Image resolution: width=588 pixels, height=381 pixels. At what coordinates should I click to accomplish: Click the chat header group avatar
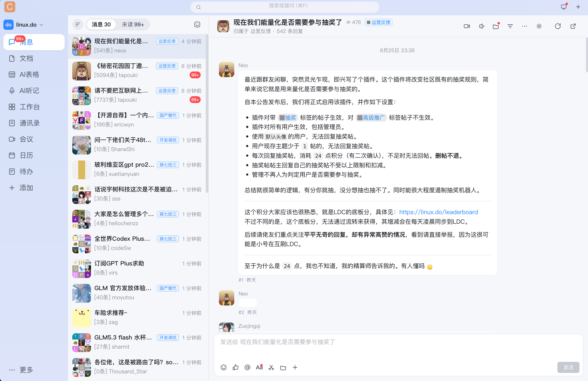[223, 26]
